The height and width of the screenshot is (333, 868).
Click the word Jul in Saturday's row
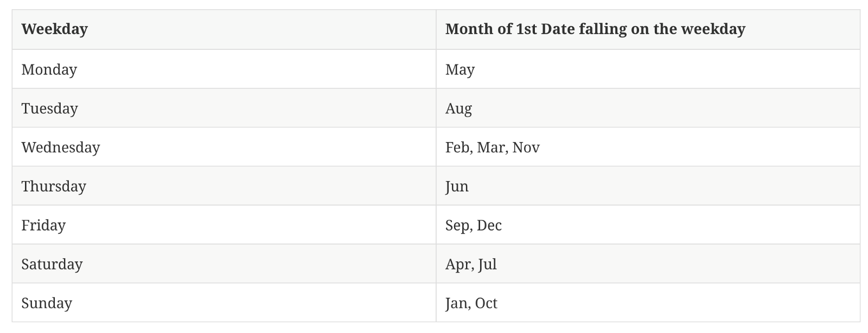click(488, 264)
